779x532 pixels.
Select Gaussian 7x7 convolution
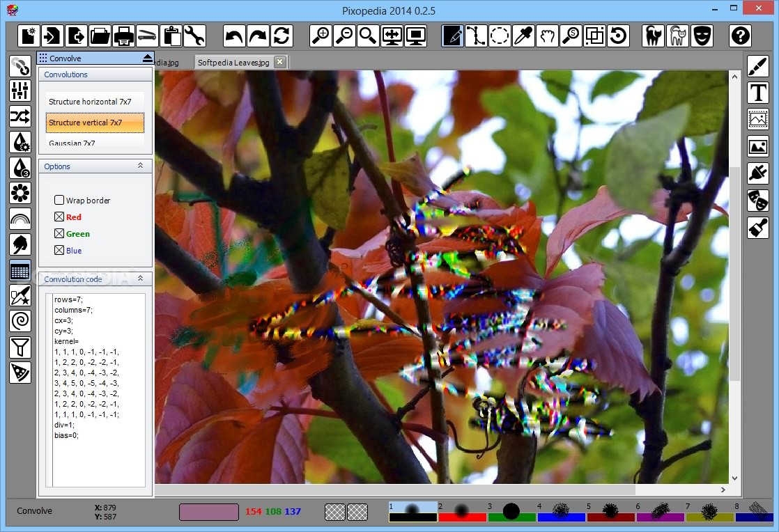click(95, 141)
